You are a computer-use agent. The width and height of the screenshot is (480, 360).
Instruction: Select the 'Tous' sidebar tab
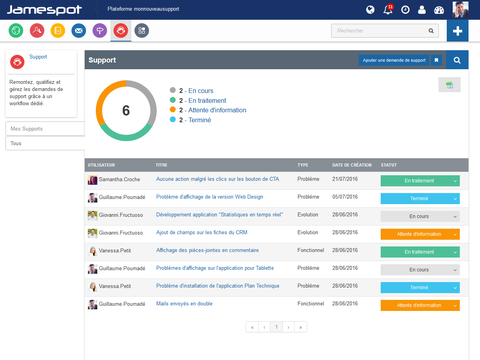[x=45, y=143]
